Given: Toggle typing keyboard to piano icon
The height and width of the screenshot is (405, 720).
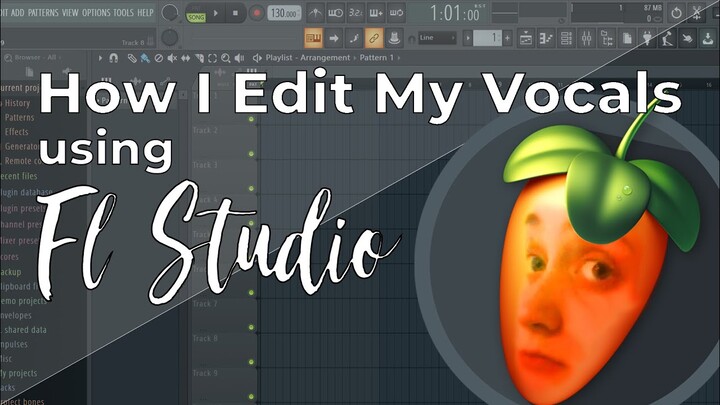Looking at the screenshot, I should (x=314, y=38).
